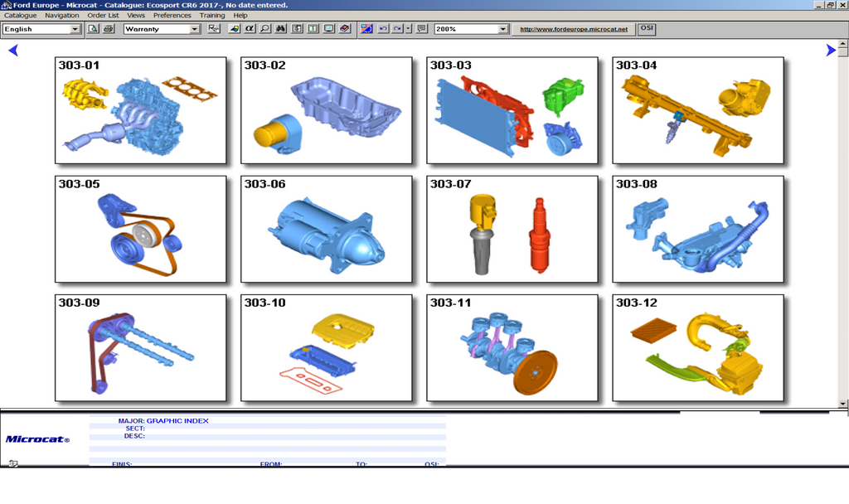Click the purple book icon
Screen dimensions: 849x504
[345, 29]
